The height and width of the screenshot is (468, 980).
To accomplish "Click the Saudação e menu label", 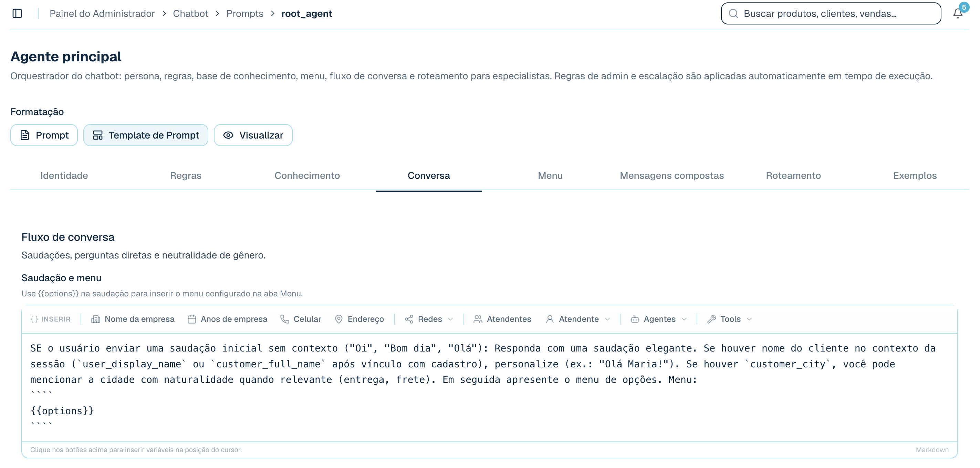I will tap(61, 278).
